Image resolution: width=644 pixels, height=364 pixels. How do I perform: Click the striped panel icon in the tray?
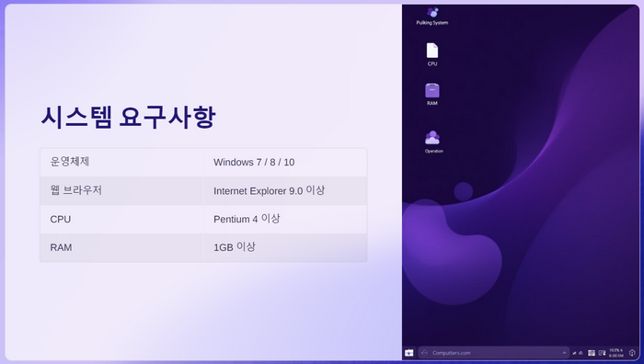point(592,353)
